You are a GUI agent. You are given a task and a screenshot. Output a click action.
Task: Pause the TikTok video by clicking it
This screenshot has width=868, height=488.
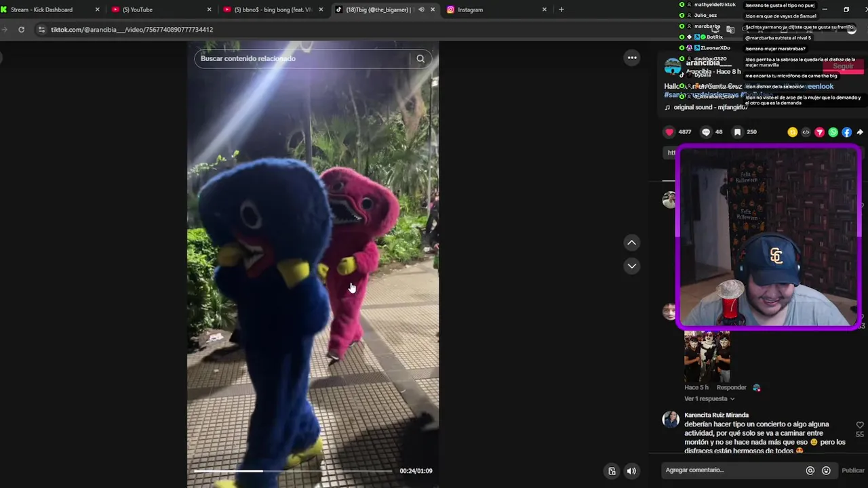click(x=313, y=264)
